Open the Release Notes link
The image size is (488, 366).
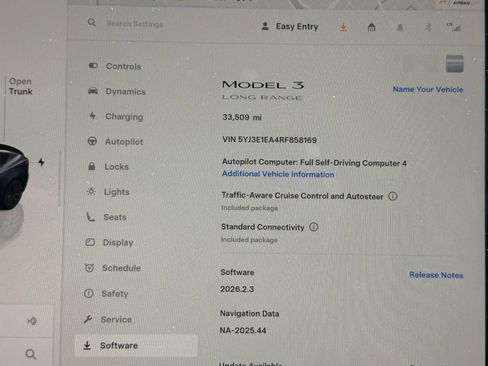pos(436,275)
